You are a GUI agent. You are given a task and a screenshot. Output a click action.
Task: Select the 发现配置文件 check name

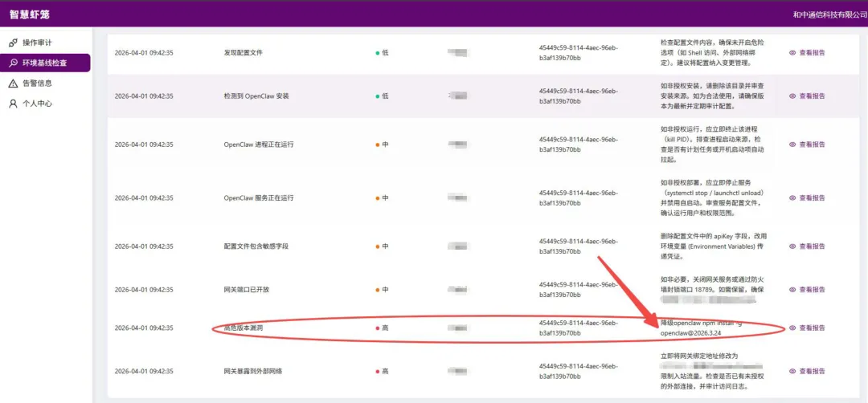coord(243,52)
